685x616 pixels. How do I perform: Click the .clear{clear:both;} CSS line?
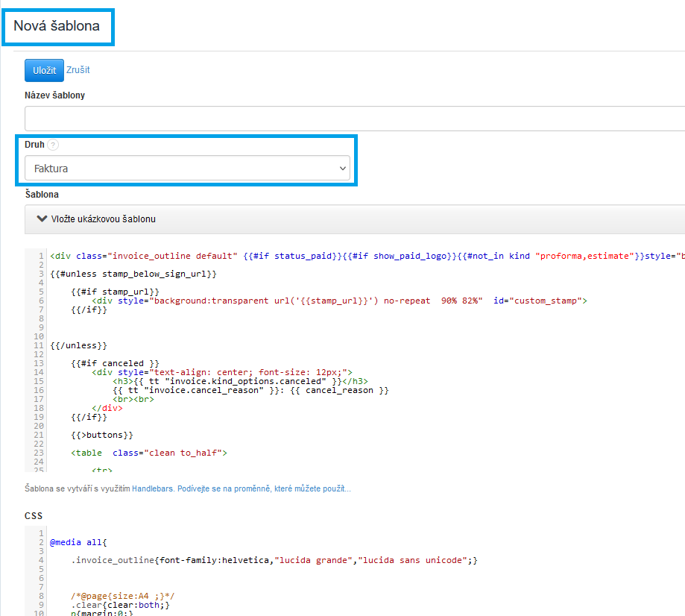click(121, 605)
